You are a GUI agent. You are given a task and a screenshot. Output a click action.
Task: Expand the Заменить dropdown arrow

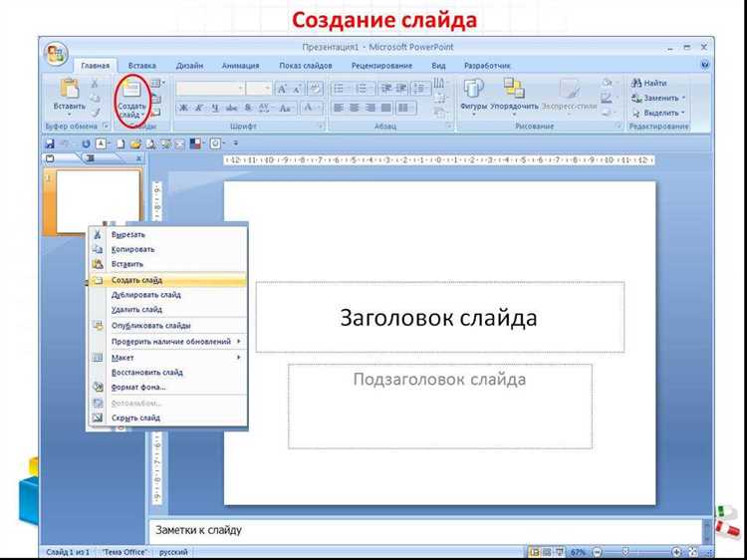point(683,99)
